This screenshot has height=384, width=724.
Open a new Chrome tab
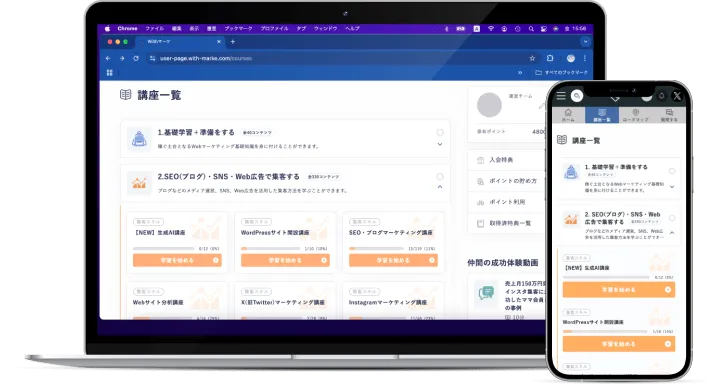(233, 42)
